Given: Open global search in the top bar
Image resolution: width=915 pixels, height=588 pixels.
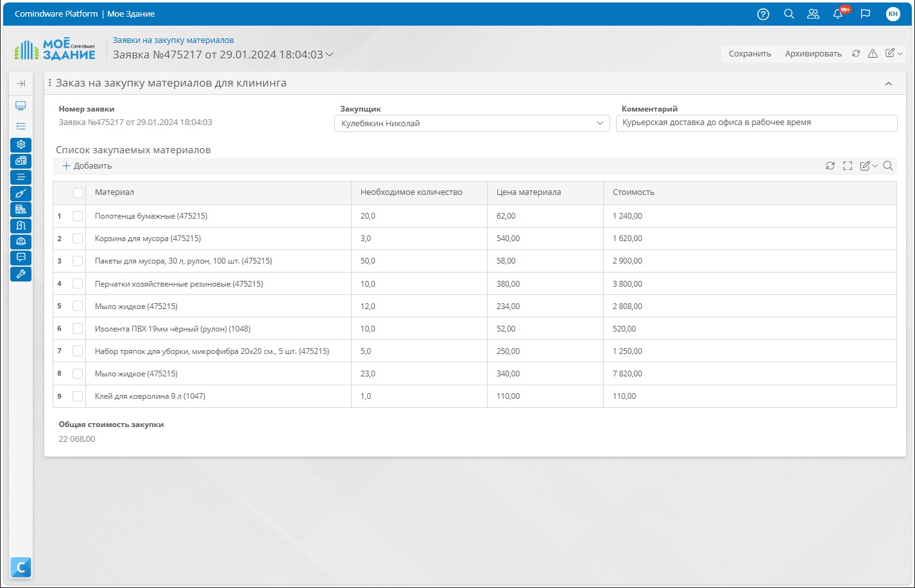Looking at the screenshot, I should tap(789, 14).
